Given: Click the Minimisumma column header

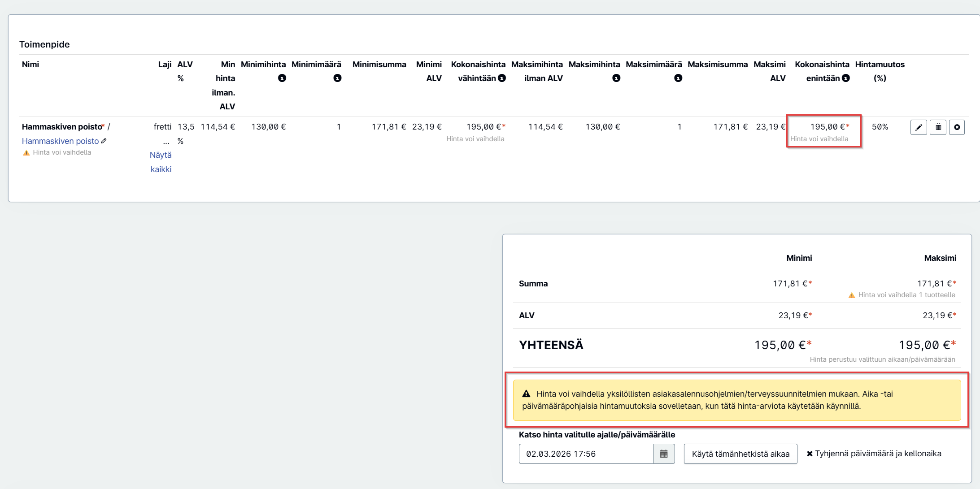Looking at the screenshot, I should tap(379, 64).
